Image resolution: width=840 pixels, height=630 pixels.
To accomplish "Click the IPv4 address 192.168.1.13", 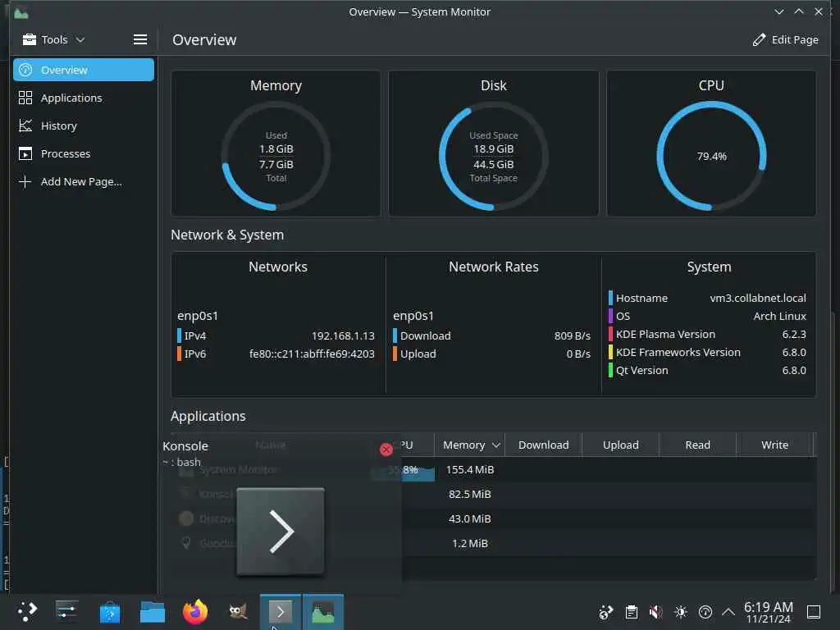I will [x=343, y=336].
